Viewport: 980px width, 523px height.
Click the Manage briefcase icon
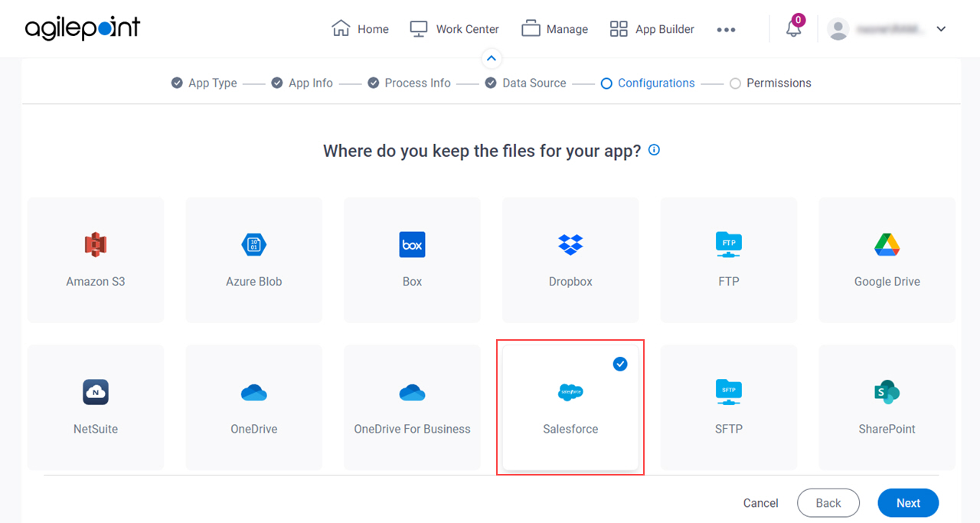pyautogui.click(x=531, y=28)
